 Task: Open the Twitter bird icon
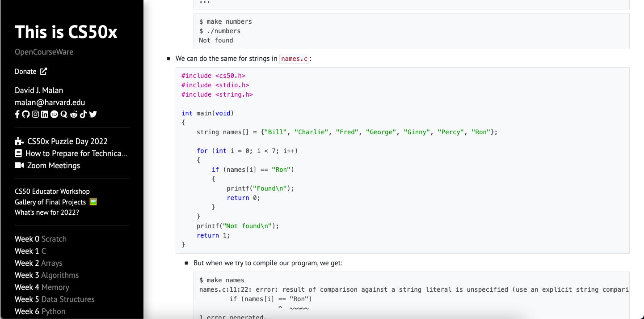point(93,114)
